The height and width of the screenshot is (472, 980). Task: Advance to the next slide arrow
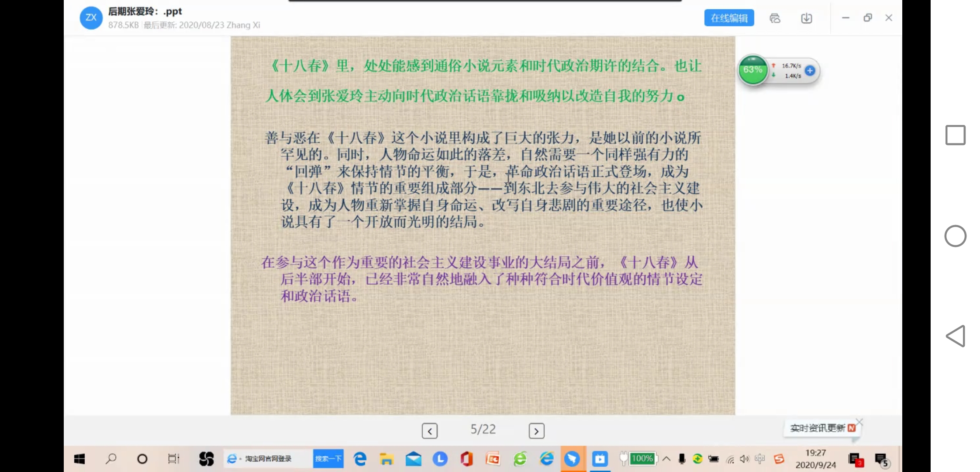point(536,431)
